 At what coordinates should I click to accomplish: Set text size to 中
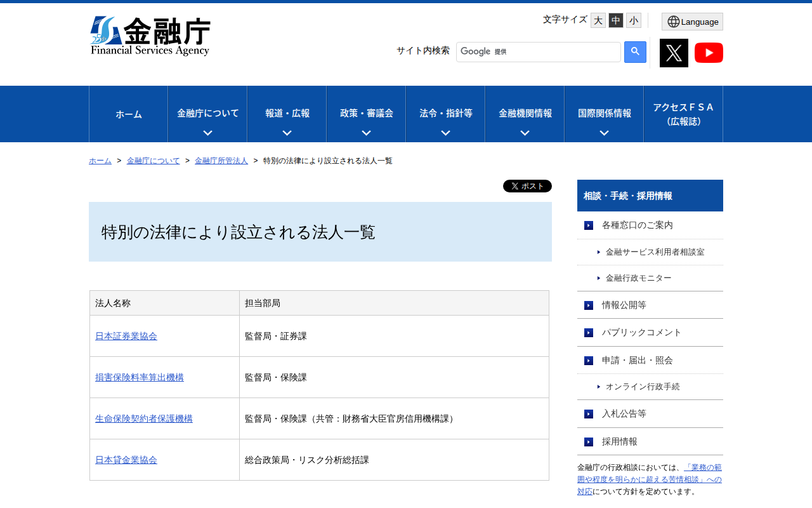(616, 20)
